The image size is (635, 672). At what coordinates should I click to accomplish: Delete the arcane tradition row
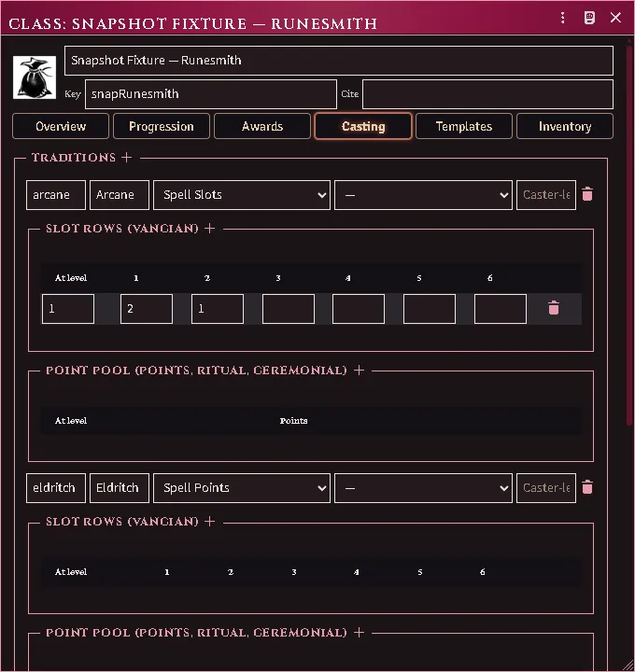pyautogui.click(x=587, y=194)
